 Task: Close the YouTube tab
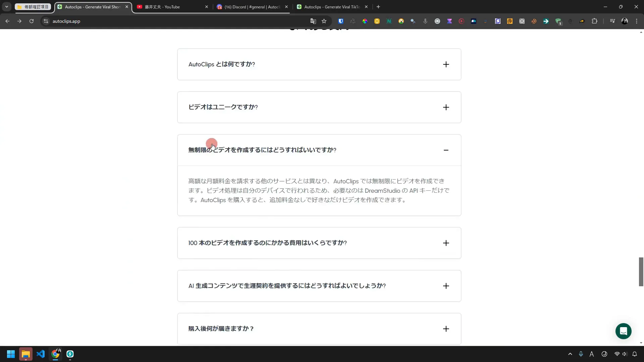[x=206, y=7]
